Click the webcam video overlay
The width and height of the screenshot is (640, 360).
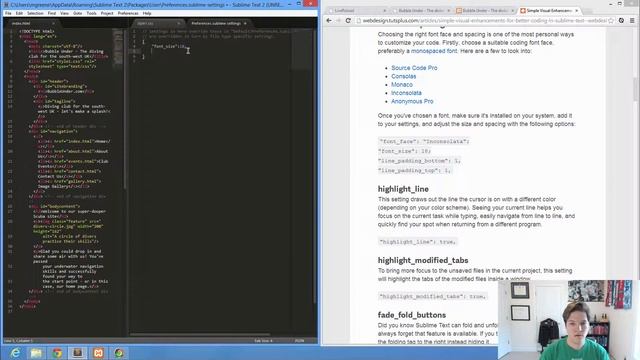(569, 320)
